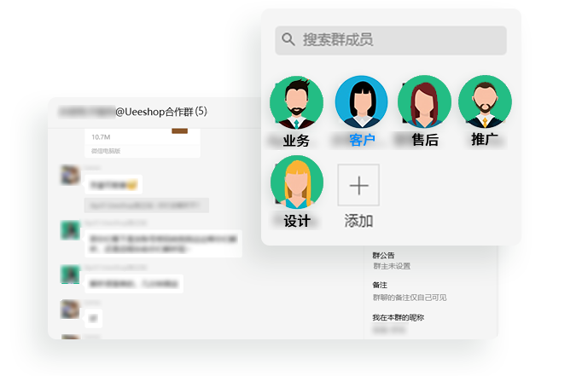Click the 业务 name label
Viewport: 588px width, 376px height.
[296, 140]
